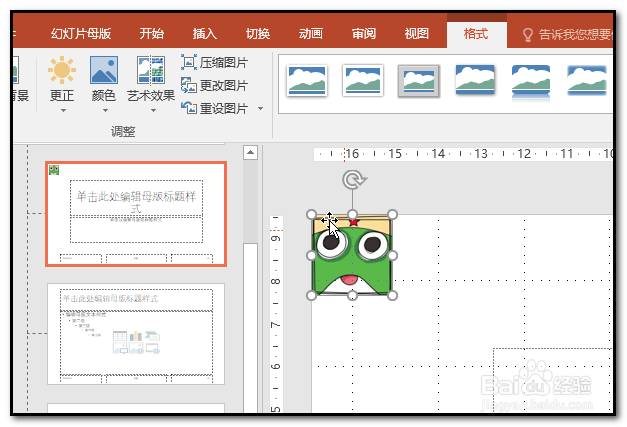The height and width of the screenshot is (427, 627).
Task: Click the lightbulb Tell Me icon
Action: (x=528, y=35)
